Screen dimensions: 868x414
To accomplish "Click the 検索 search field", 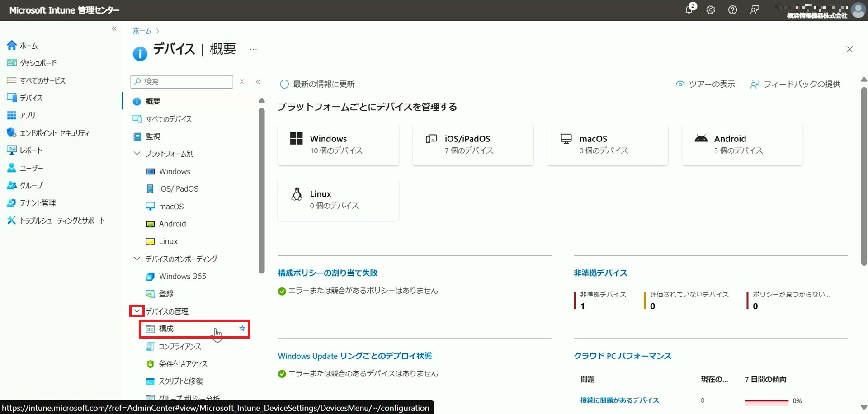I will pyautogui.click(x=182, y=81).
